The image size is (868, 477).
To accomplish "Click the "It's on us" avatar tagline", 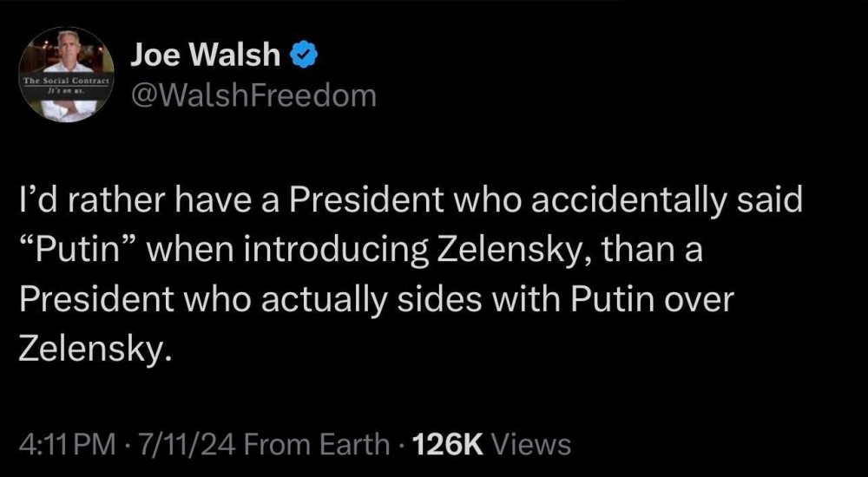I will click(63, 89).
